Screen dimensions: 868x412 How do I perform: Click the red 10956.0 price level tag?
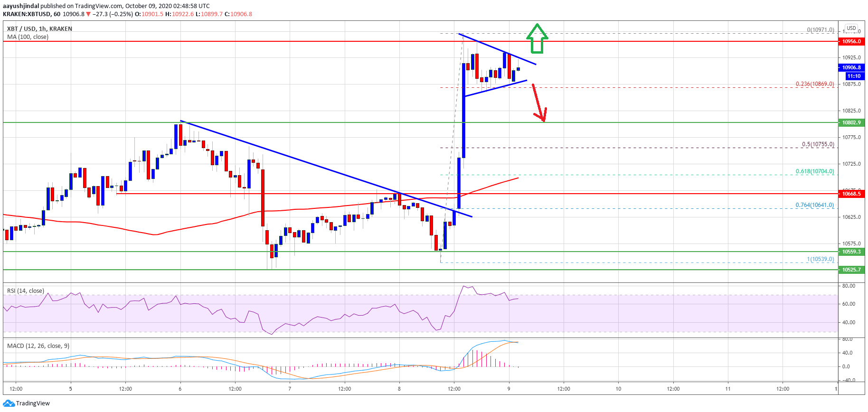852,42
